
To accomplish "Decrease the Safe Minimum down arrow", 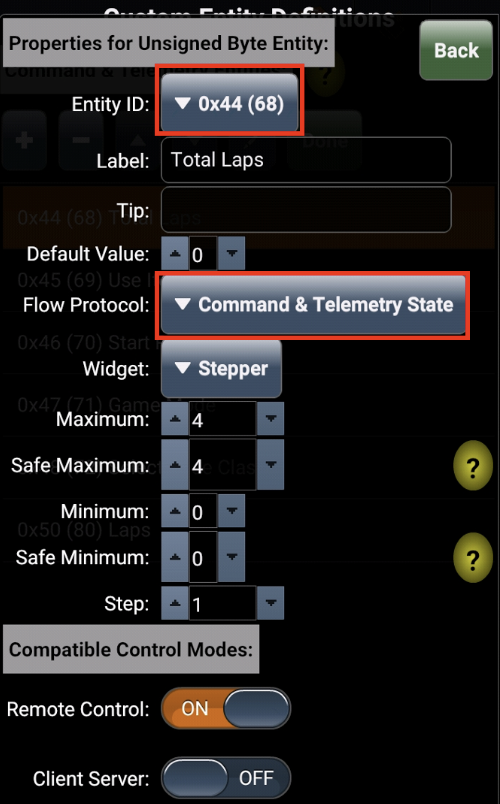I will pyautogui.click(x=231, y=557).
